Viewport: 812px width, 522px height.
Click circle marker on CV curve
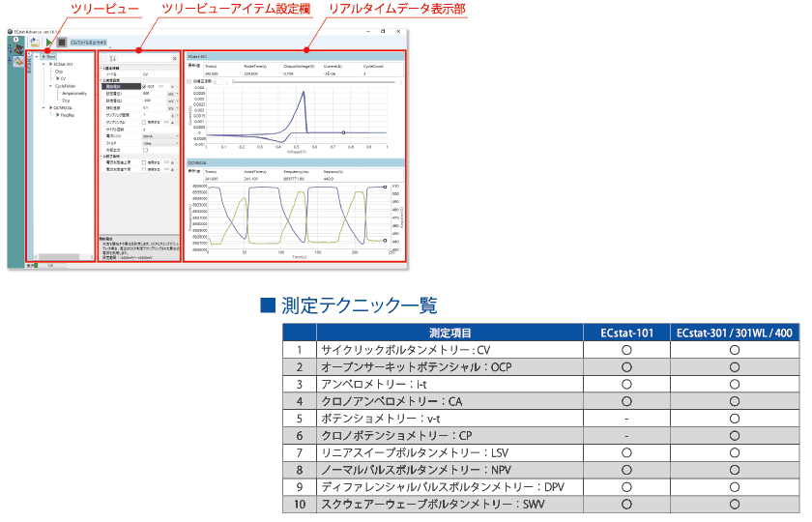pyautogui.click(x=344, y=132)
